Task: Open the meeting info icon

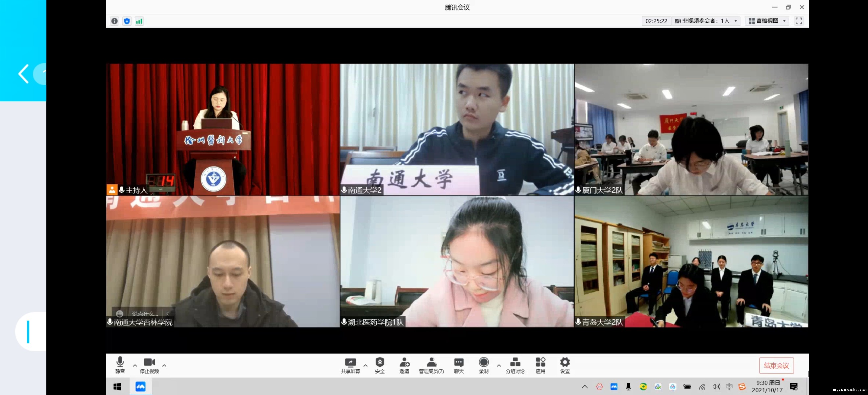Action: (114, 21)
